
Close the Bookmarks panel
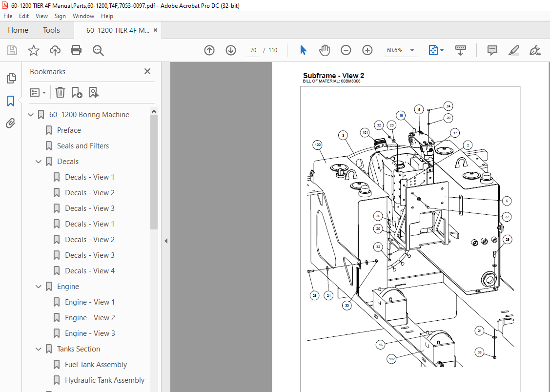tap(147, 71)
